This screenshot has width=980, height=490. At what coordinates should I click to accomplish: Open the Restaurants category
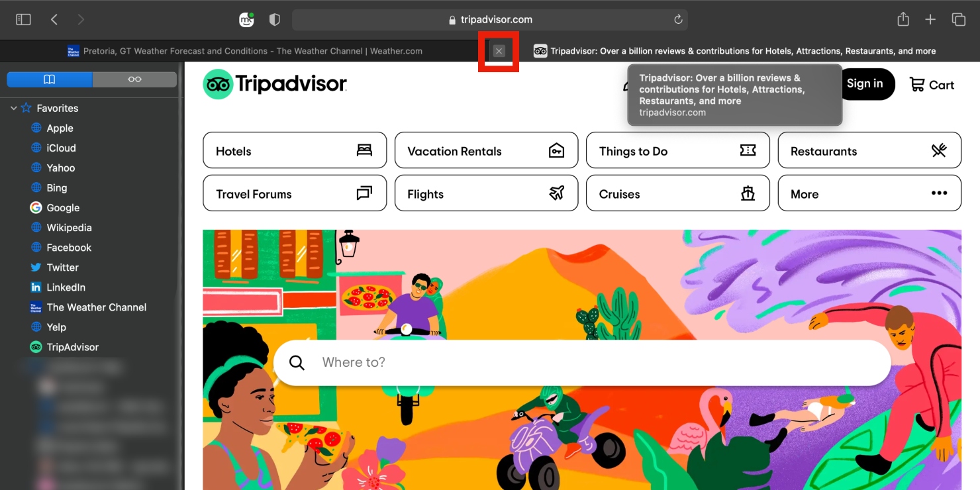pos(869,150)
